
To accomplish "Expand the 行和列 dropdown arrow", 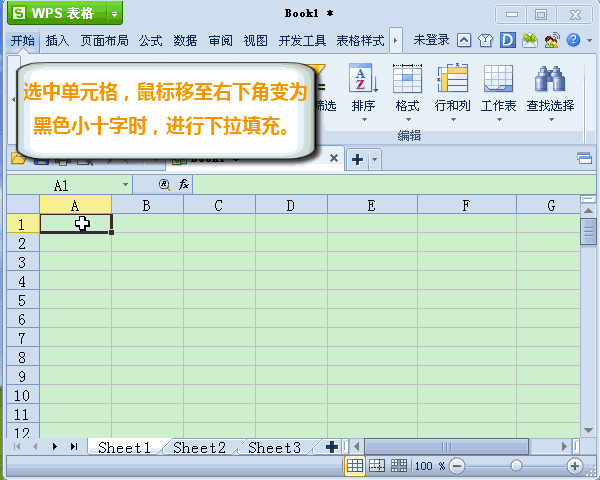I will 453,119.
